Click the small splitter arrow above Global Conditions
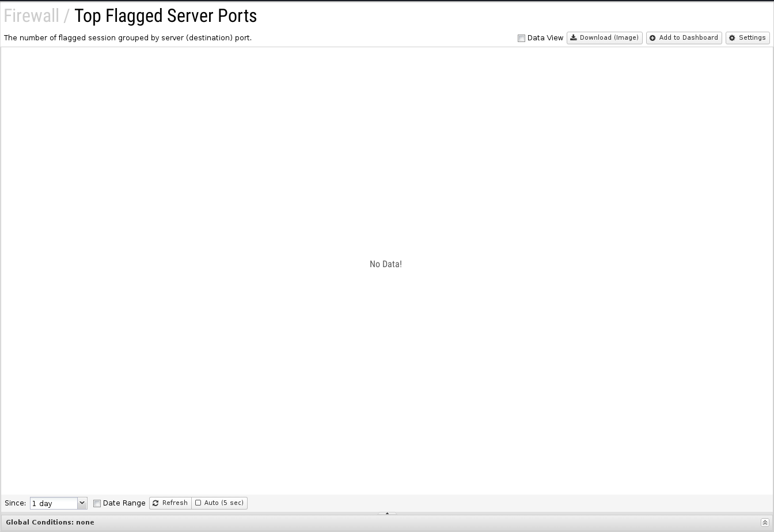 pos(387,513)
